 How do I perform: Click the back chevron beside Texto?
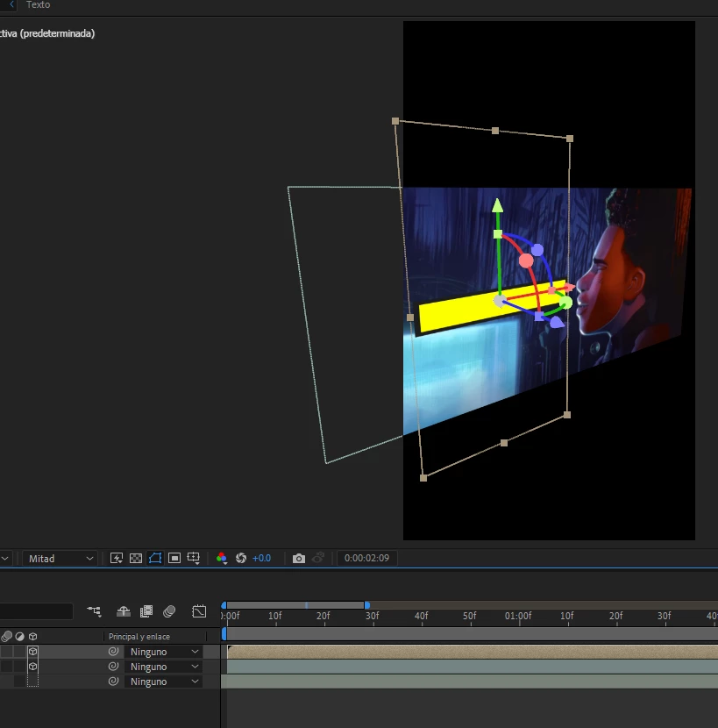11,4
